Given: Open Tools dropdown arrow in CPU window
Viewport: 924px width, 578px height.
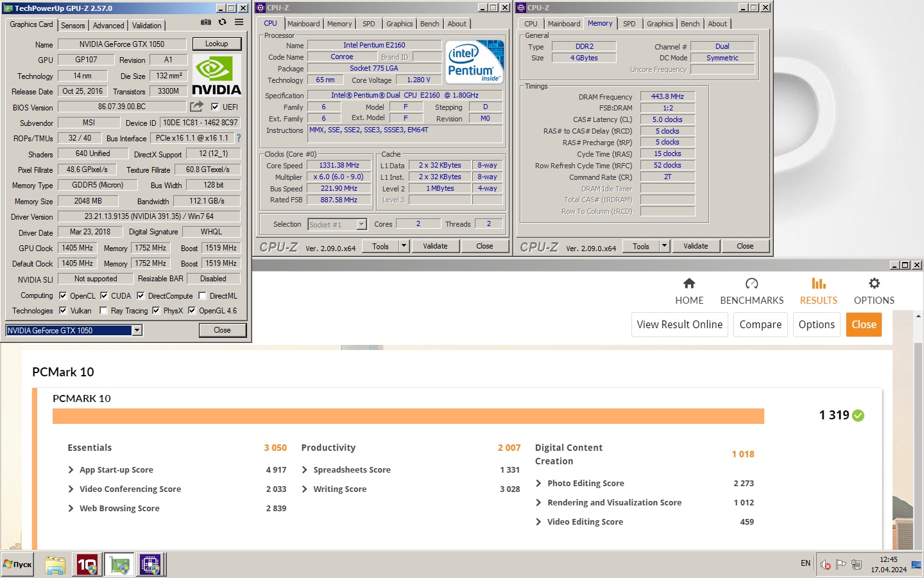Looking at the screenshot, I should point(404,246).
